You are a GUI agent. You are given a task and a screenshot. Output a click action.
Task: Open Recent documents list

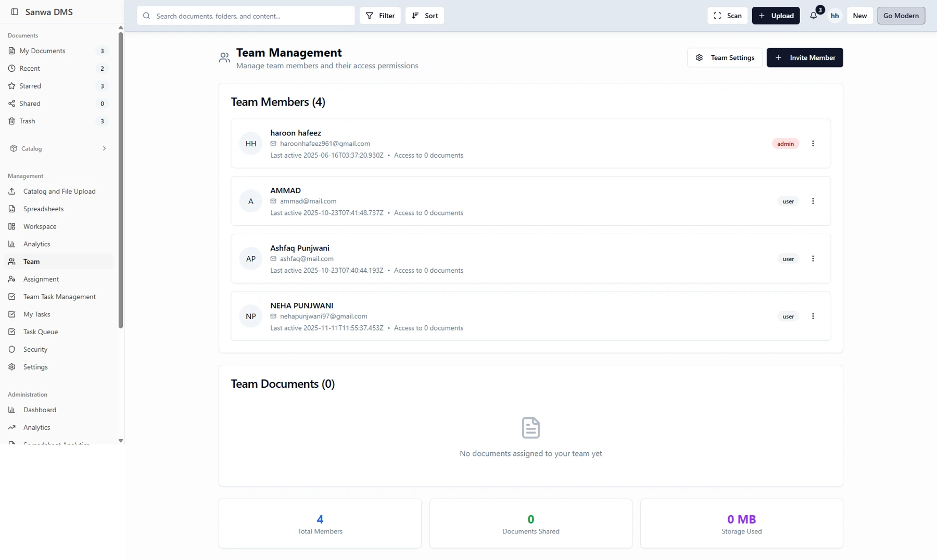pyautogui.click(x=58, y=68)
